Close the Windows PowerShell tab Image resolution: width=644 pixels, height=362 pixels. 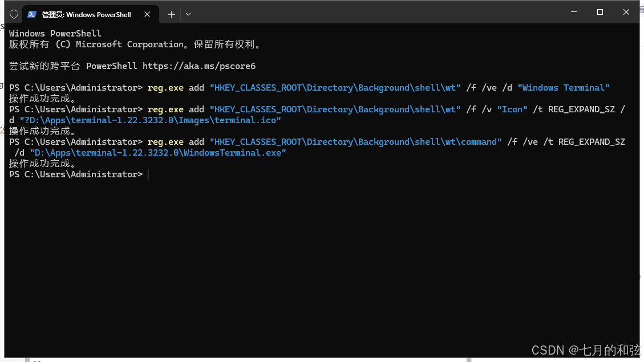coord(147,14)
